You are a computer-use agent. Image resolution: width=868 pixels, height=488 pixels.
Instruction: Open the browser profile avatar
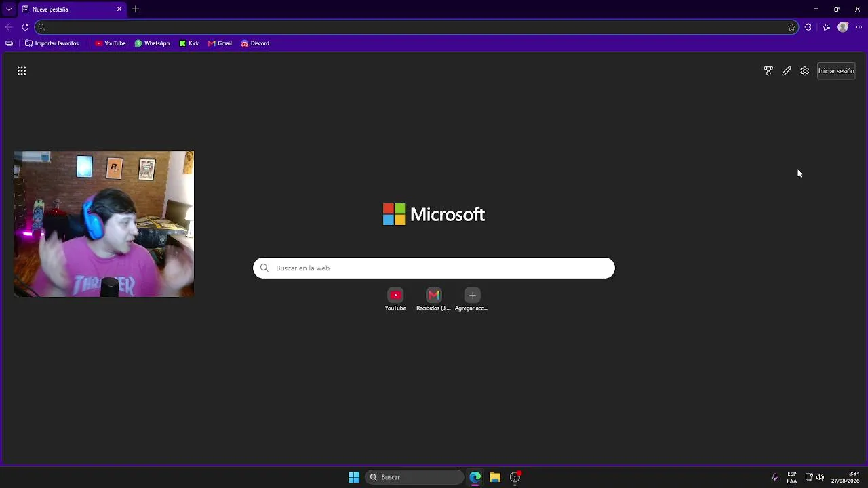843,27
